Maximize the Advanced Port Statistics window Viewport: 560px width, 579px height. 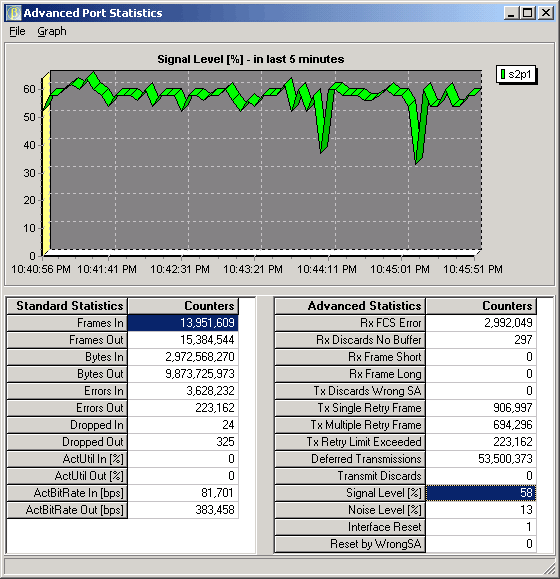click(x=528, y=13)
